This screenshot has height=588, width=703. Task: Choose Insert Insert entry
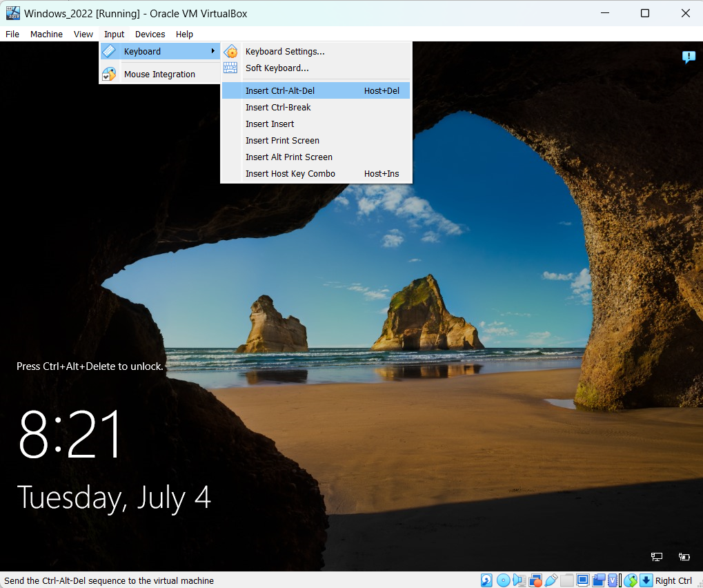[316, 124]
